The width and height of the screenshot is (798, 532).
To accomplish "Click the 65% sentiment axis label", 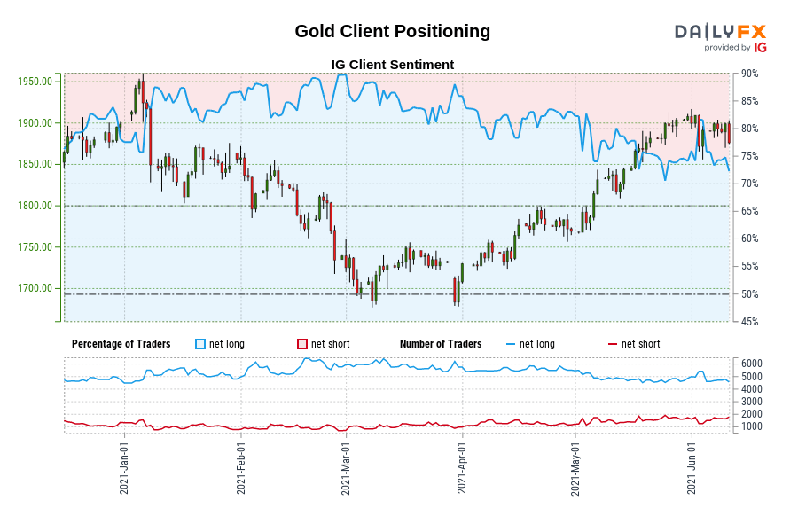I will 749,211.
